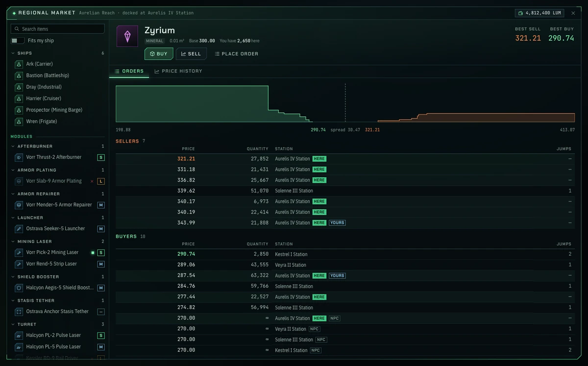Click the Vorr Rend-5 Strip Laser icon
This screenshot has height=366, width=588.
point(19,264)
